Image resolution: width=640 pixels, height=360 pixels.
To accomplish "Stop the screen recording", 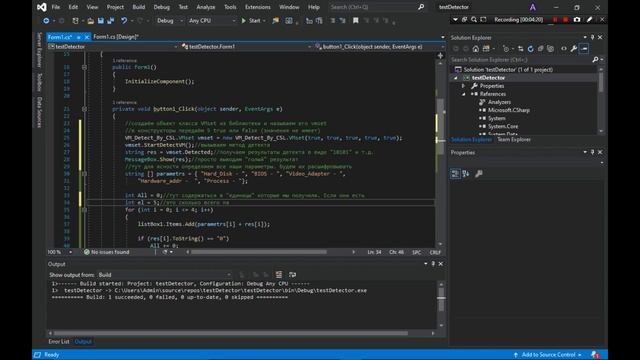I will pyautogui.click(x=565, y=20).
